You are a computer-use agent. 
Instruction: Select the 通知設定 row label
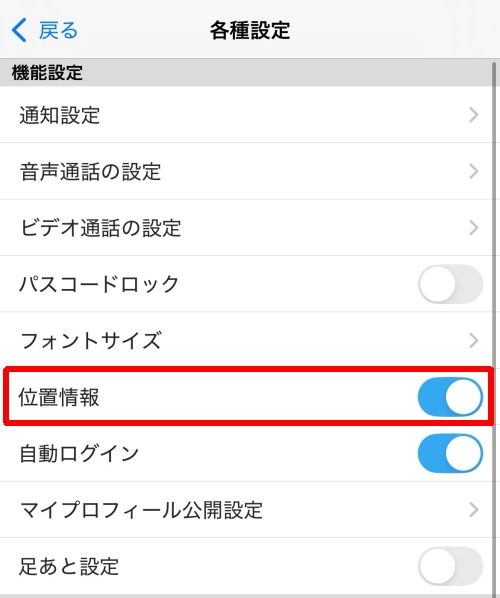(x=60, y=115)
